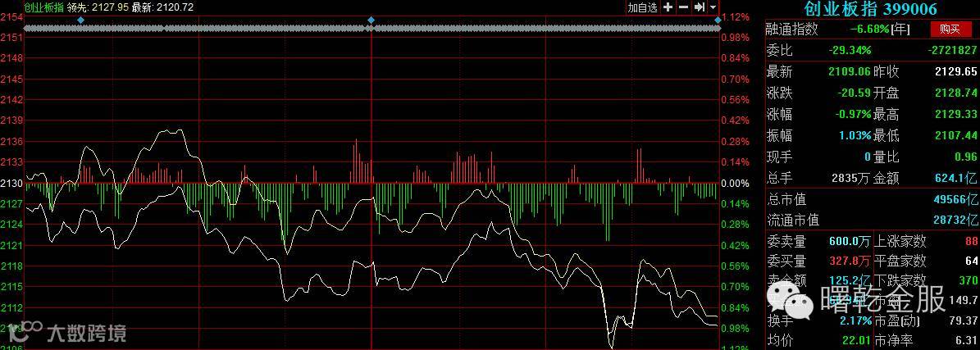Click the red 购买 buy button

pos(950,29)
